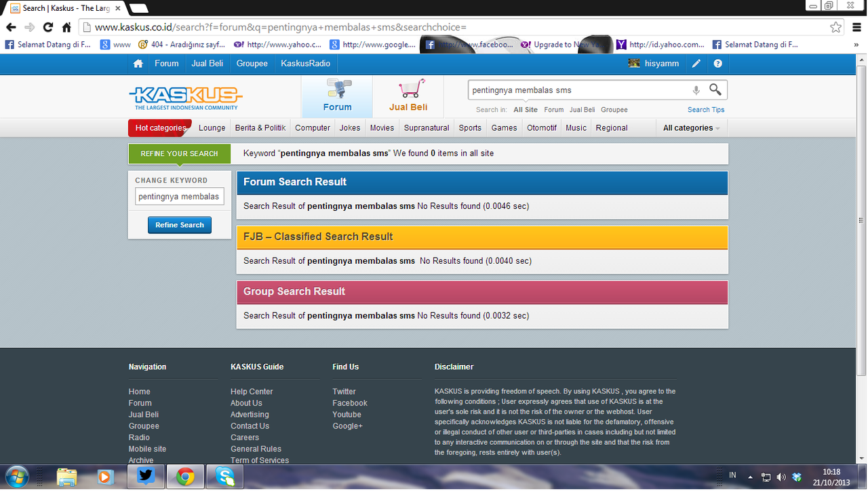Open the Mobile site footer link
The height and width of the screenshot is (493, 868).
(x=147, y=449)
